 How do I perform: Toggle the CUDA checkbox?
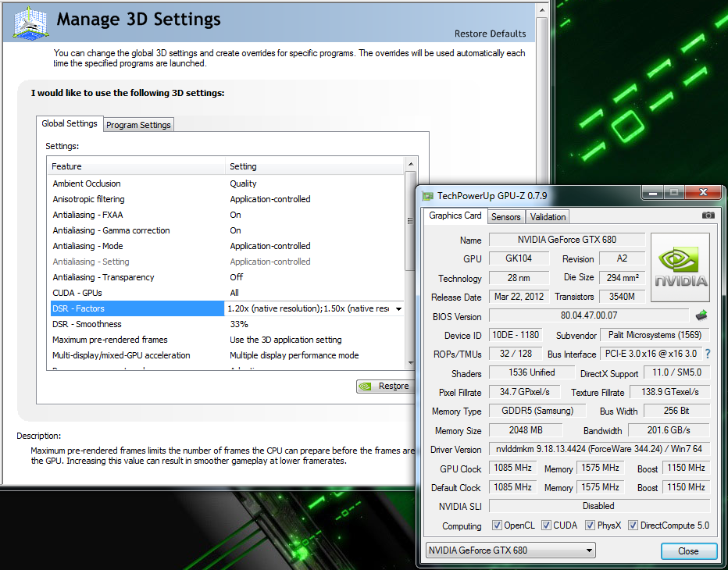[546, 525]
